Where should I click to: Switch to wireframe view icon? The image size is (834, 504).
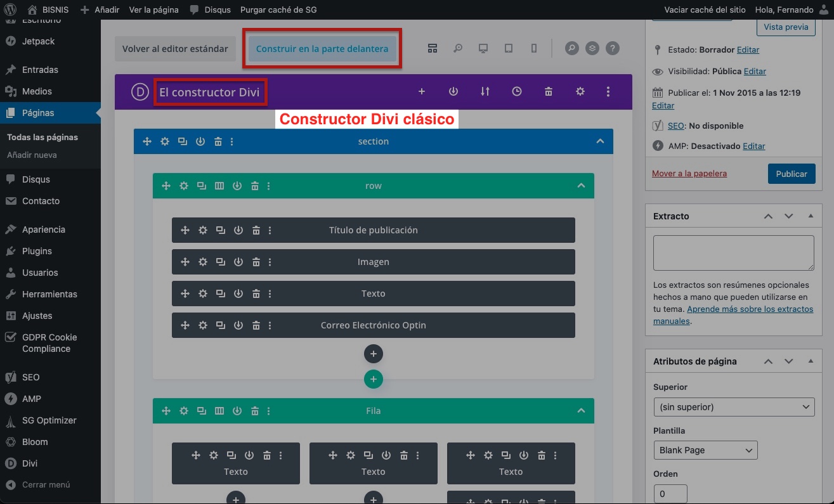pyautogui.click(x=433, y=48)
